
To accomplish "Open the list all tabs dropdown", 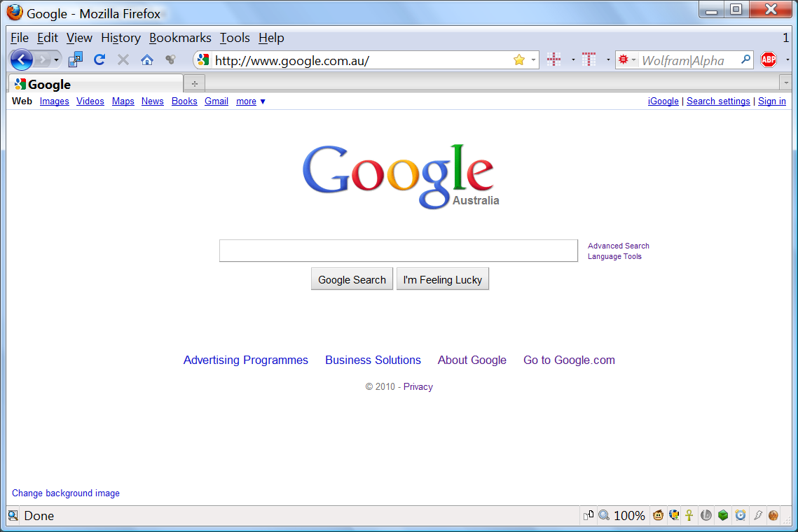I will point(786,83).
